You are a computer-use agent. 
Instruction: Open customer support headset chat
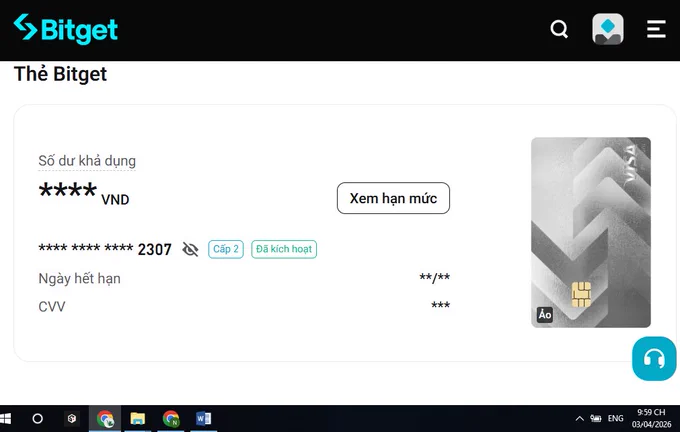pos(654,359)
